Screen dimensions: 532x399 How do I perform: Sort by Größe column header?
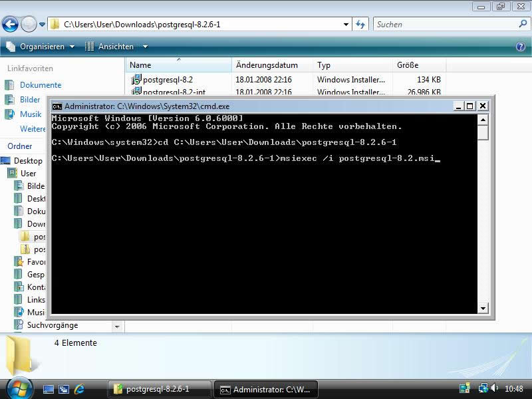420,65
